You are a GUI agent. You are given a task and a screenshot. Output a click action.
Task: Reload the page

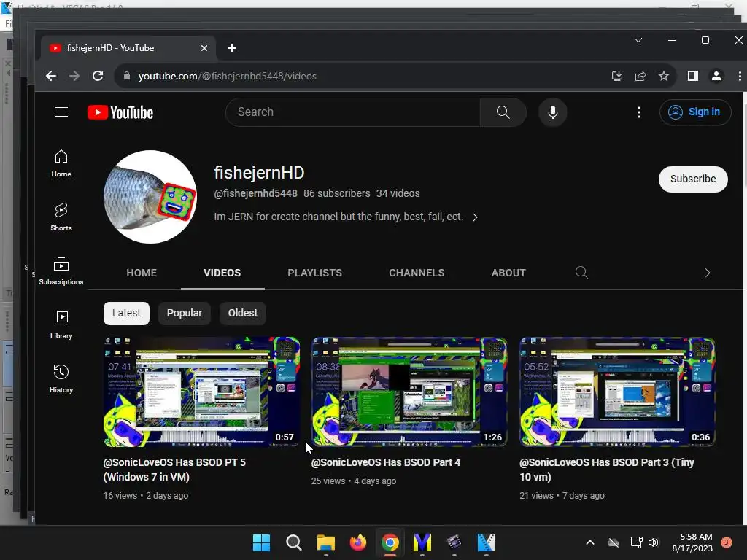pyautogui.click(x=98, y=76)
